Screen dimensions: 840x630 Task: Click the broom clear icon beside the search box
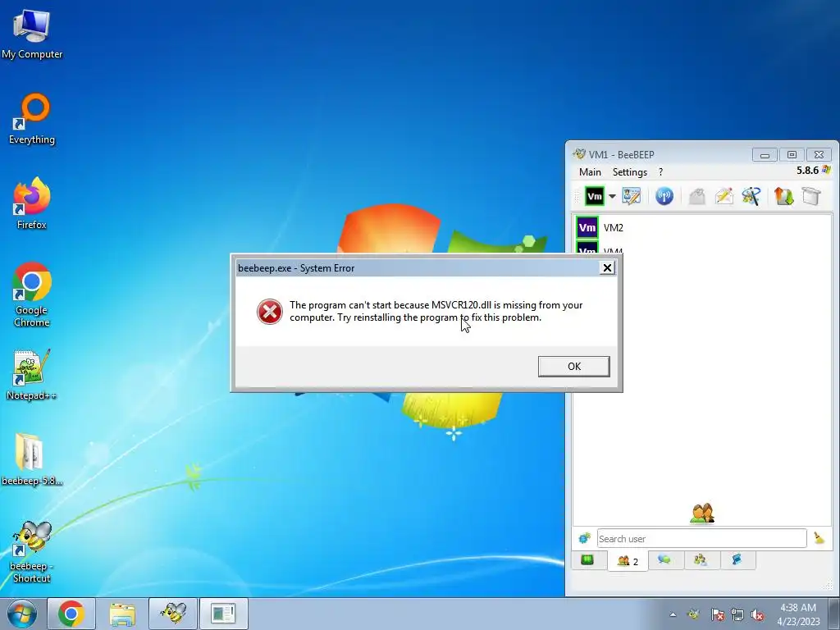[x=819, y=538]
